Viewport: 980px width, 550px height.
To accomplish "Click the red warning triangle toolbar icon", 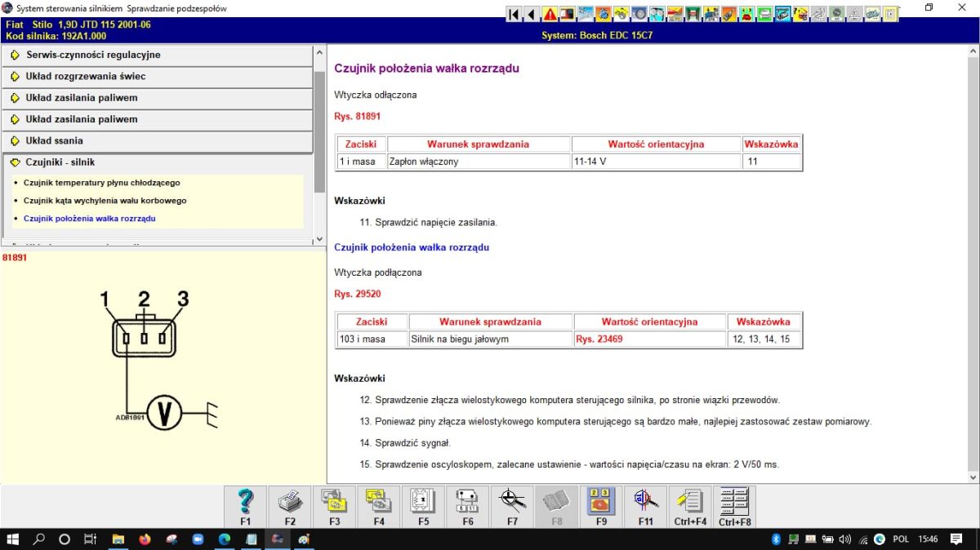I will click(x=550, y=14).
